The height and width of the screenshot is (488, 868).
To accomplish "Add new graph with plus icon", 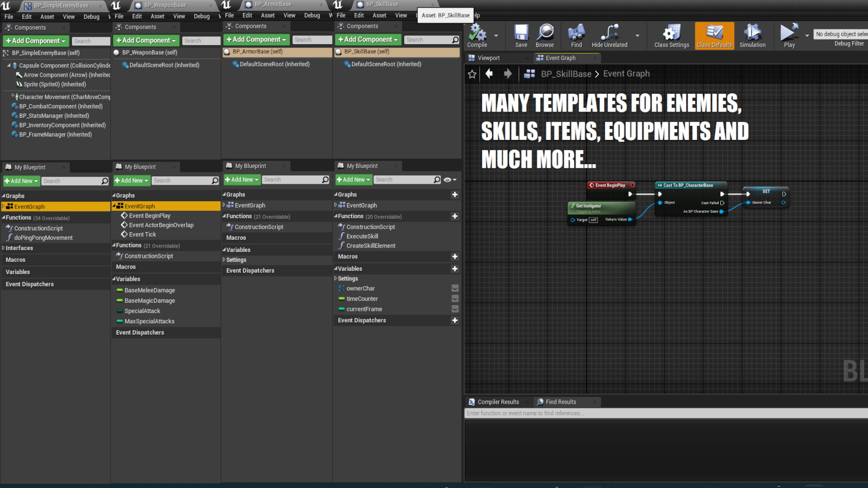I will [x=455, y=195].
